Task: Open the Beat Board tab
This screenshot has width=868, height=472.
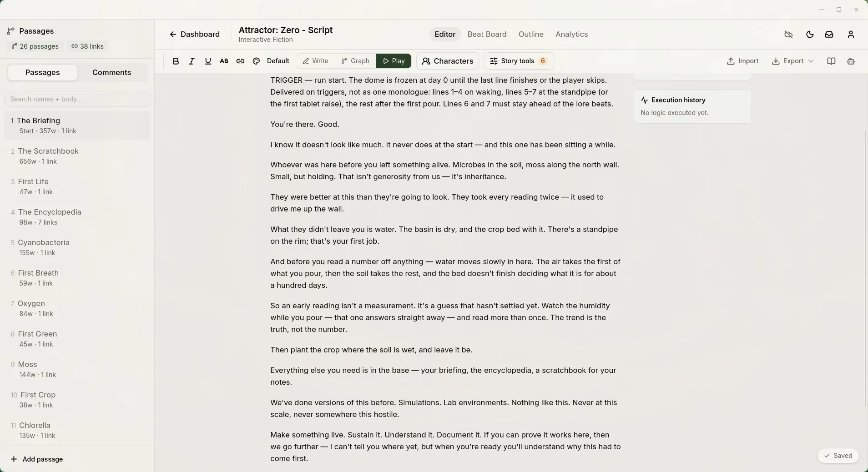Action: (x=487, y=34)
